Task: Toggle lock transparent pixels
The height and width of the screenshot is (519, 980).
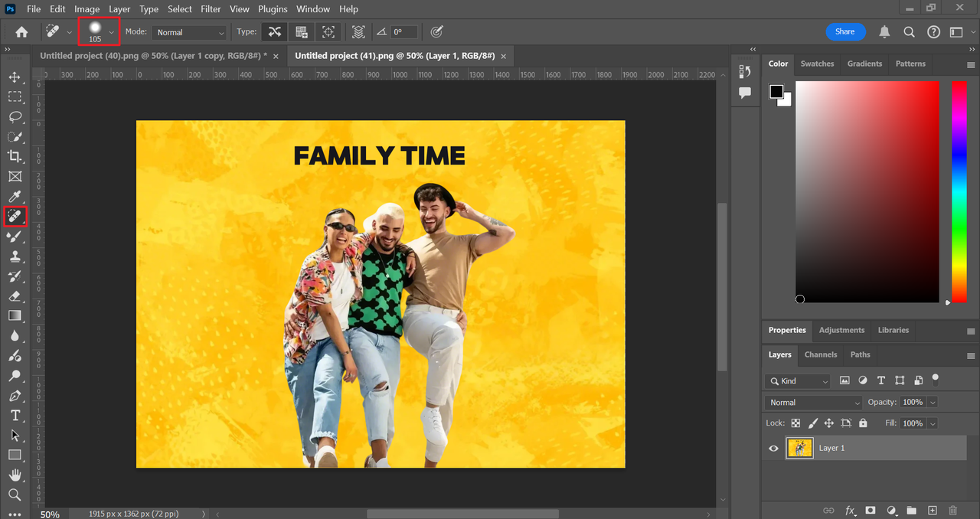Action: pyautogui.click(x=795, y=423)
